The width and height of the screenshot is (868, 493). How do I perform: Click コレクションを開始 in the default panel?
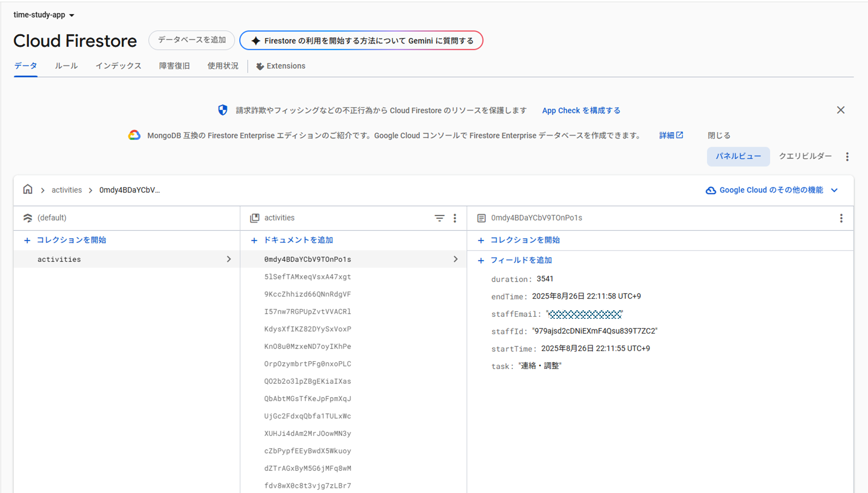point(65,240)
